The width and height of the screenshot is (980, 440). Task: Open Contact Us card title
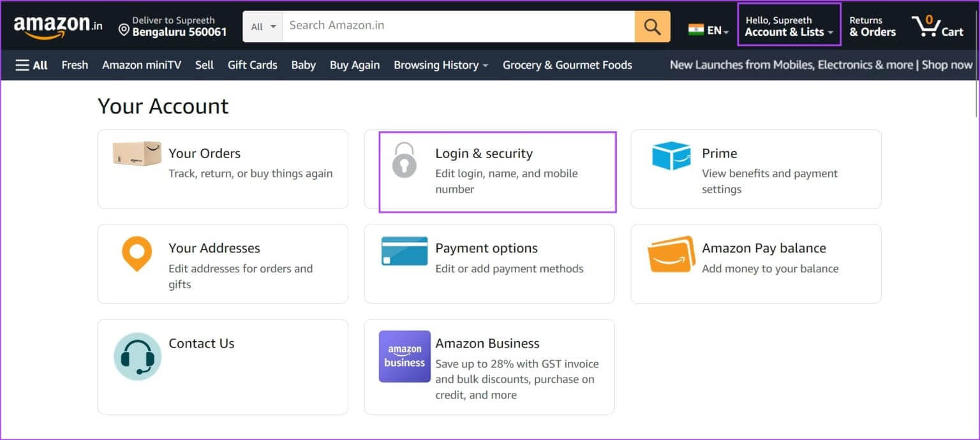click(x=202, y=343)
